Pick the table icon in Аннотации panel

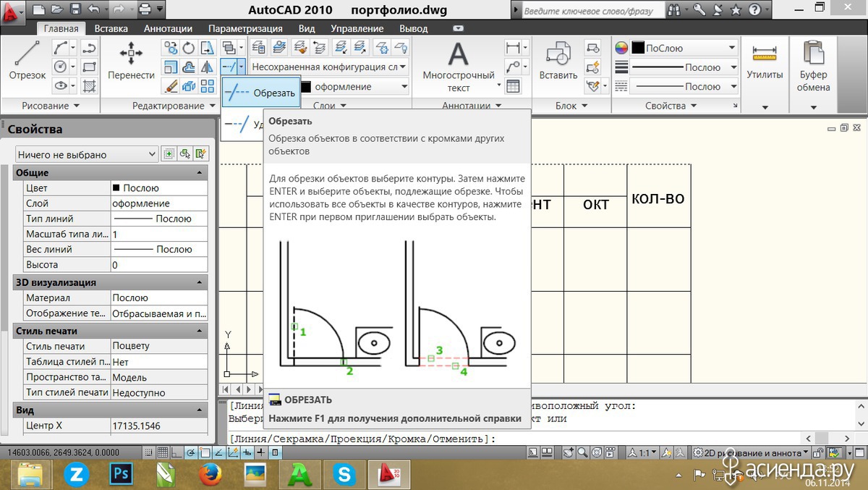tap(513, 86)
